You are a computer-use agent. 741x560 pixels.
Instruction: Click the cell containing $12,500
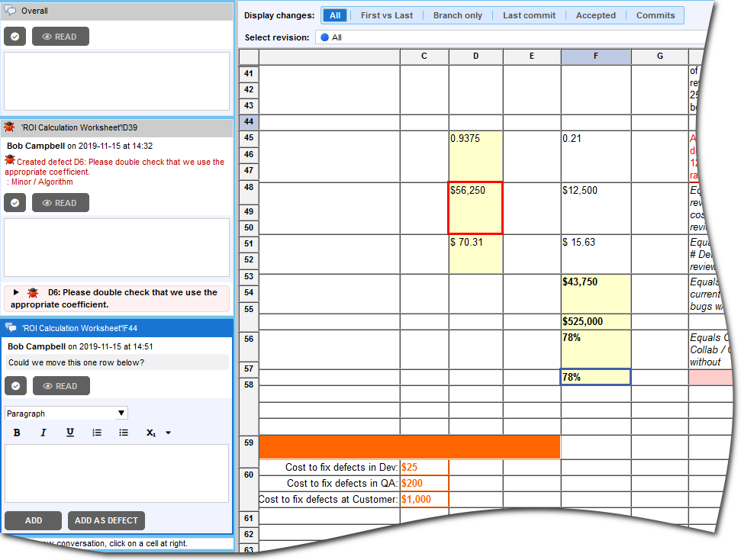(596, 208)
